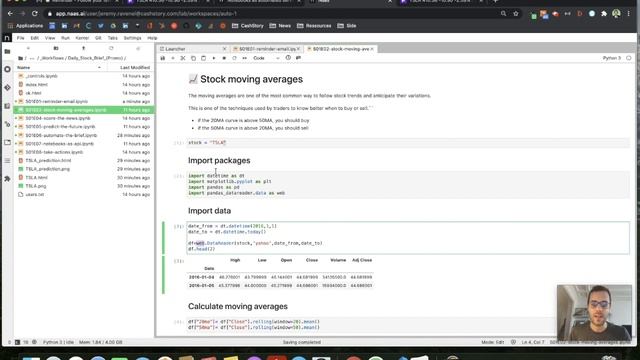This screenshot has height=360, width=640.
Task: Open the View menu
Action: tap(50, 38)
